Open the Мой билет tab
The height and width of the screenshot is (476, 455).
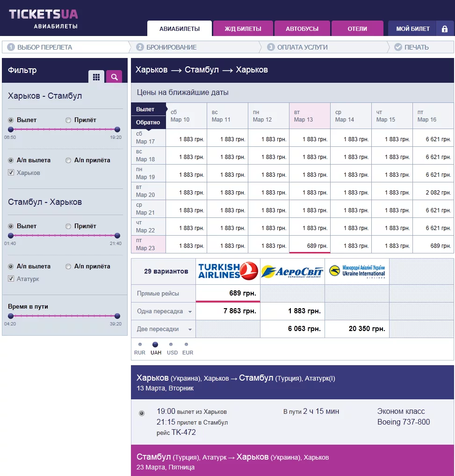point(412,29)
